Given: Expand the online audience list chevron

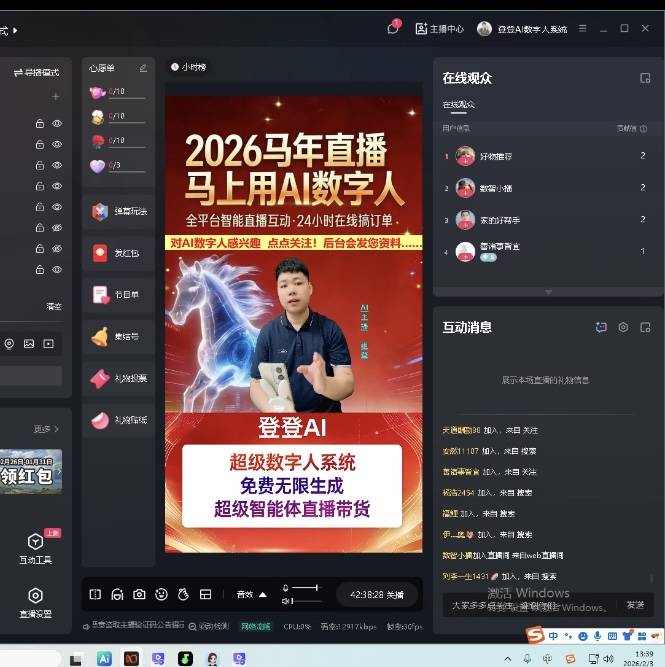Looking at the screenshot, I should click(547, 291).
